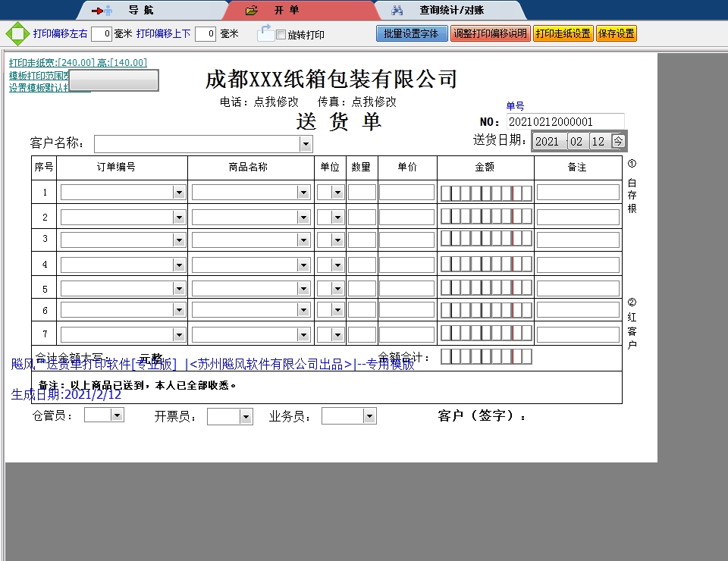
Task: Click the 打印走纸设置 button
Action: (x=563, y=33)
